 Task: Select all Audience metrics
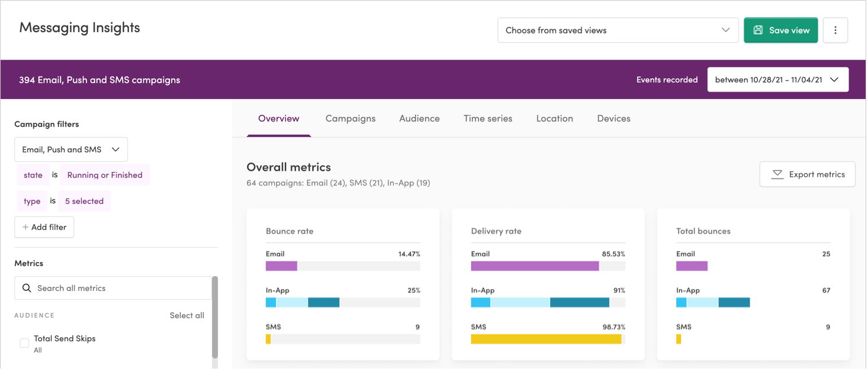(x=187, y=315)
